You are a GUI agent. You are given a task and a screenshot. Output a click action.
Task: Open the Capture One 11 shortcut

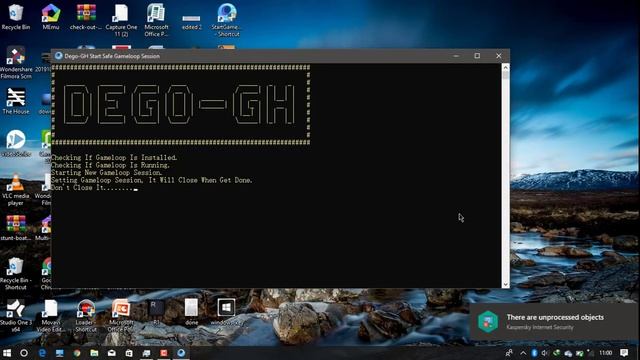coord(121,20)
